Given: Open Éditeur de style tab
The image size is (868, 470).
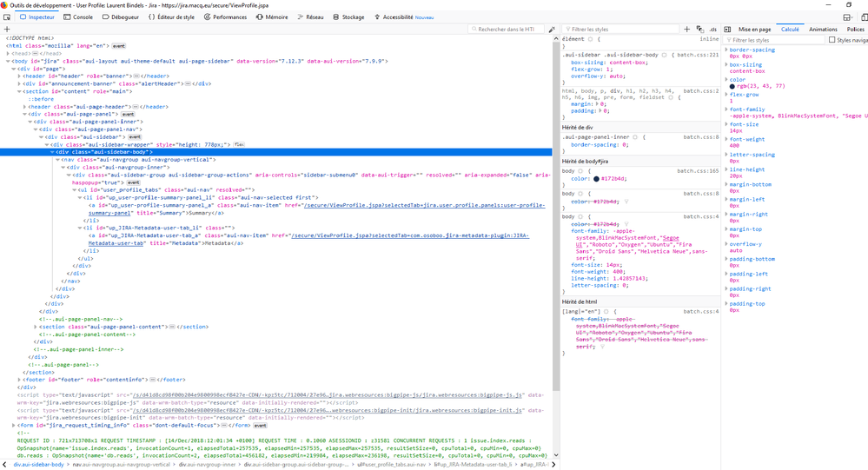Looking at the screenshot, I should tap(171, 17).
